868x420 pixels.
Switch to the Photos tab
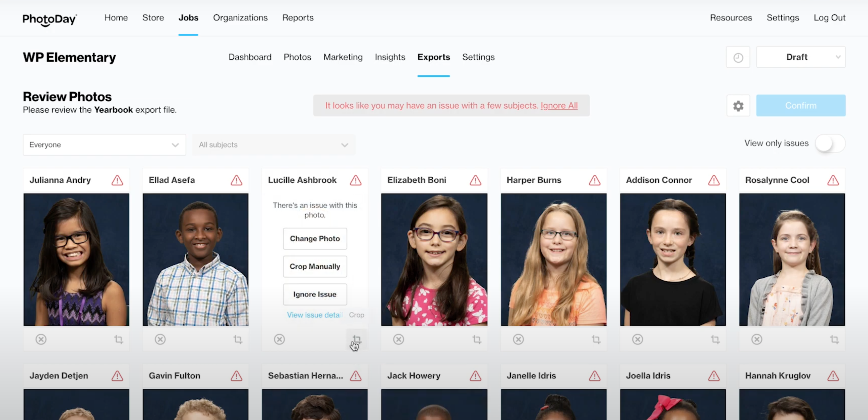click(x=297, y=57)
